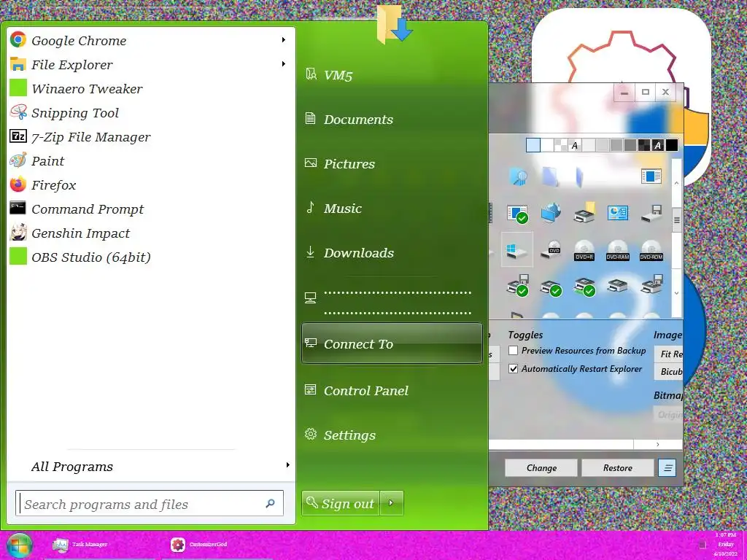Viewport: 747px width, 560px height.
Task: Select the floppy drive icon in second row
Action: 651,213
